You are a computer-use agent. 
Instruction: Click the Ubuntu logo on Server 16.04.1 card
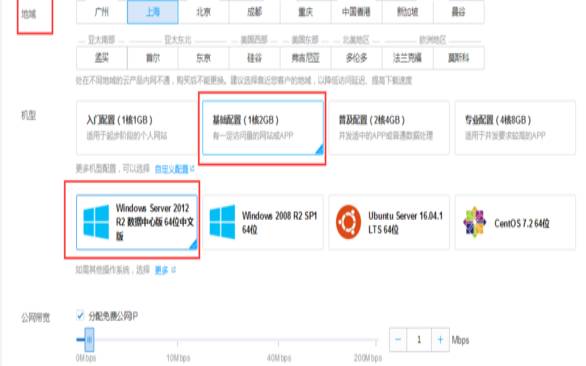pos(348,222)
